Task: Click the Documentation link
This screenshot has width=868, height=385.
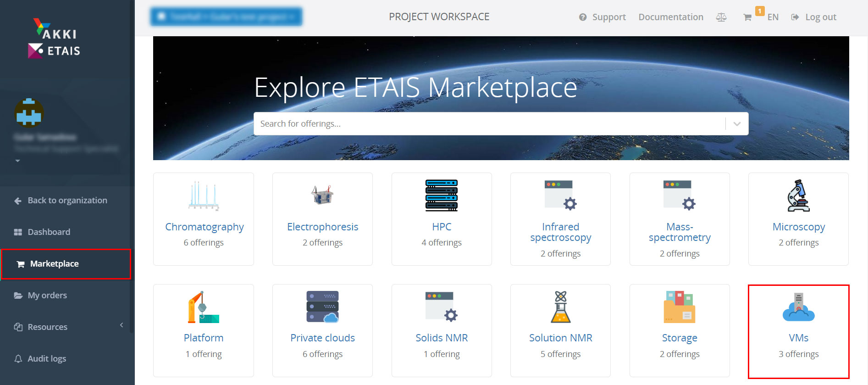Action: (x=671, y=17)
